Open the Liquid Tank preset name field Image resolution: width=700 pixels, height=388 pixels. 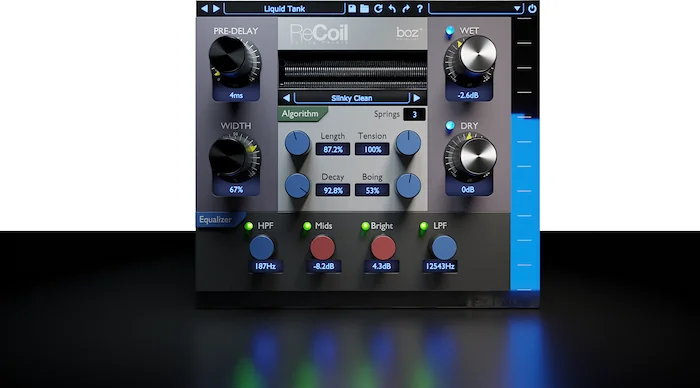tap(284, 8)
